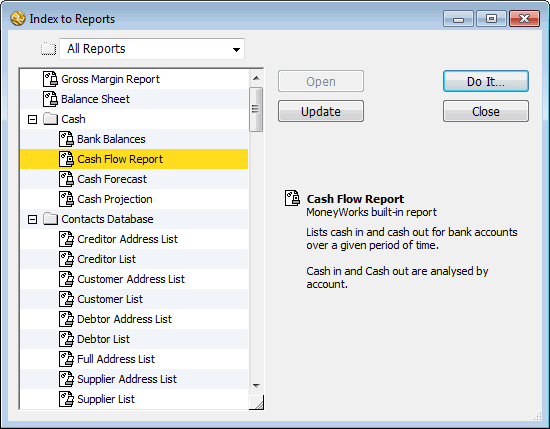Click the Gross Margin Report document icon

(x=50, y=79)
